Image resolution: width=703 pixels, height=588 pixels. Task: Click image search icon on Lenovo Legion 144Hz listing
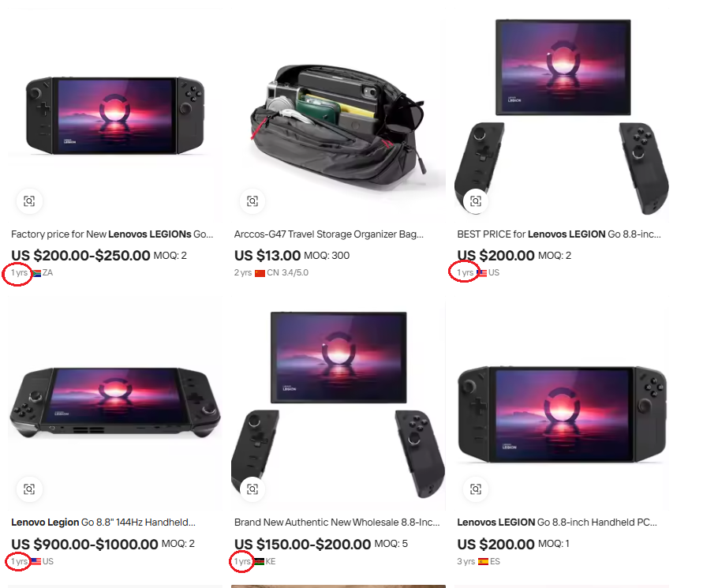[29, 489]
